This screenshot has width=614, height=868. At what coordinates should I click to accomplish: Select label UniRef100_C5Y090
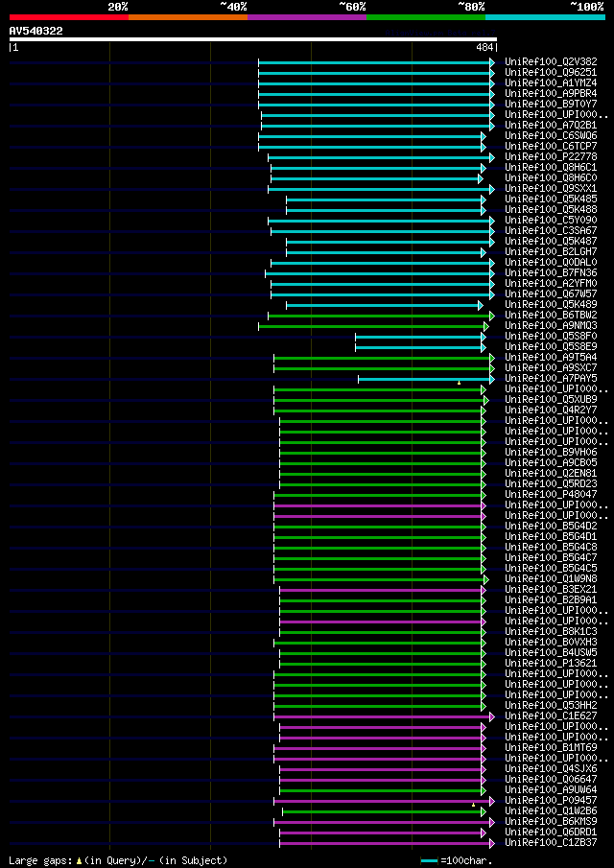551,221
